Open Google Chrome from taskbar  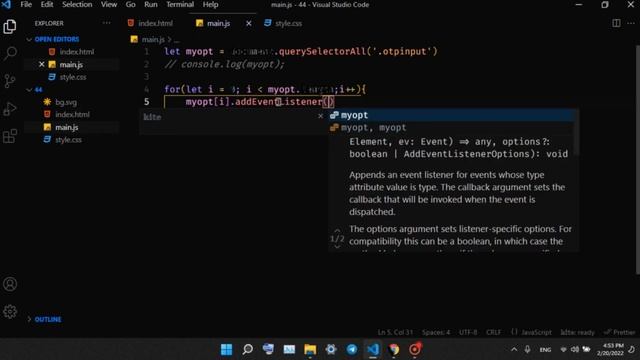pyautogui.click(x=394, y=349)
